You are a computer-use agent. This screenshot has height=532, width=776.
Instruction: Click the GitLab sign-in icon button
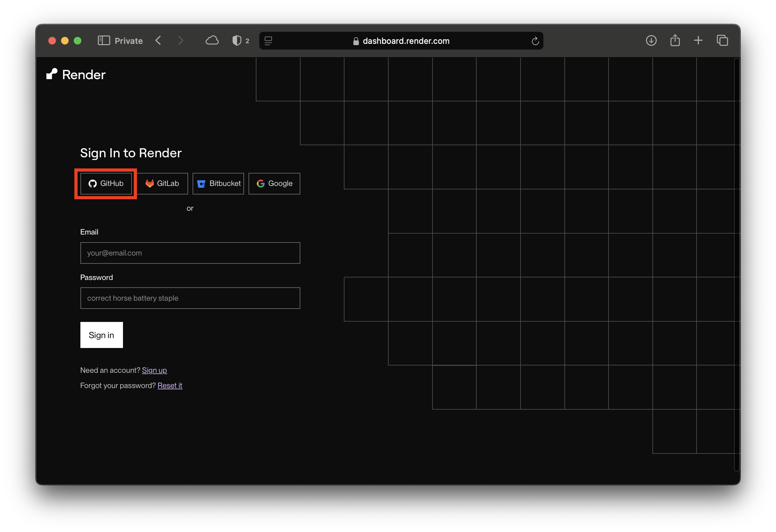click(x=163, y=183)
